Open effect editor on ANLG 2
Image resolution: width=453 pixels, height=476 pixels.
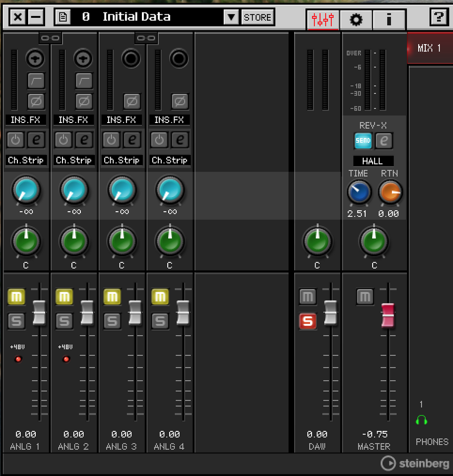coord(84,140)
